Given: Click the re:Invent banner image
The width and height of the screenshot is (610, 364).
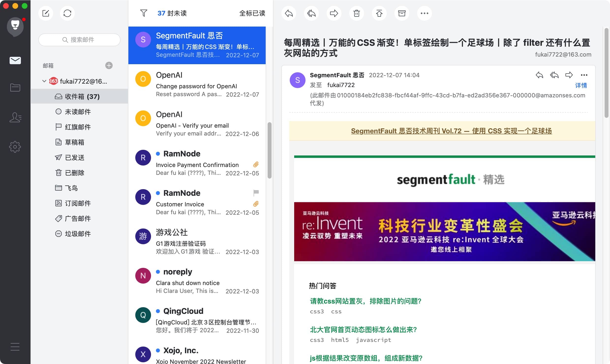Looking at the screenshot, I should (x=444, y=231).
